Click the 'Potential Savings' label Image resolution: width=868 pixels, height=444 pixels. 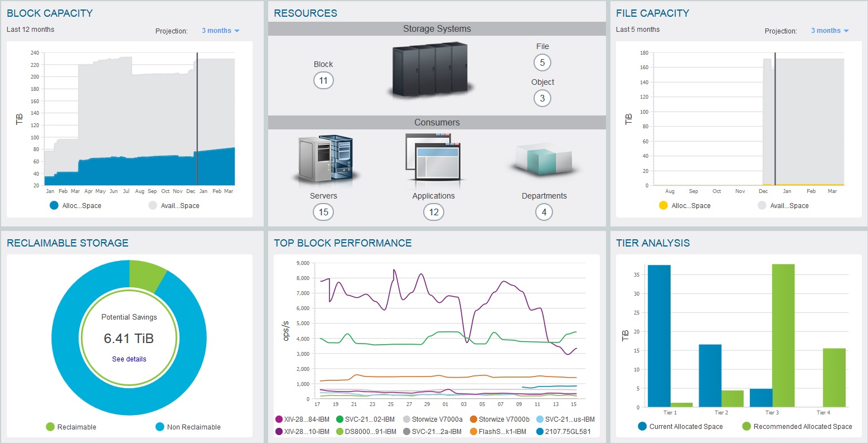(129, 317)
